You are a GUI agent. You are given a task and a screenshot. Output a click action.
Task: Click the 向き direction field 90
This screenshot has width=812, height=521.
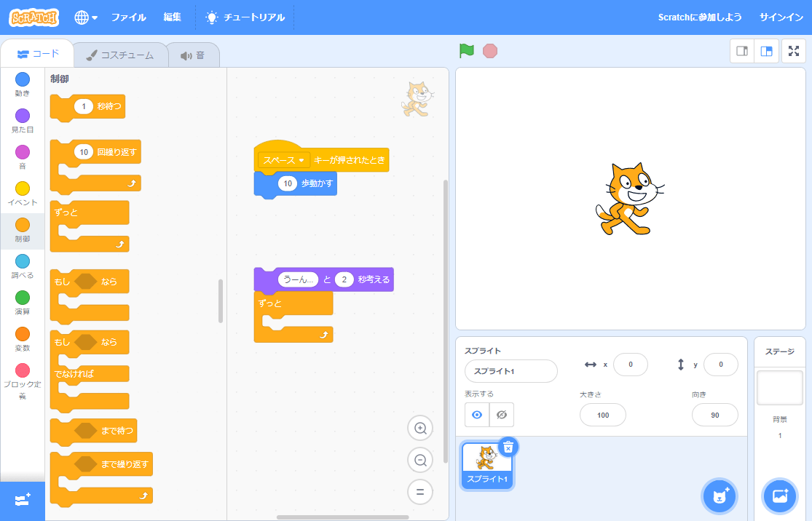point(714,415)
